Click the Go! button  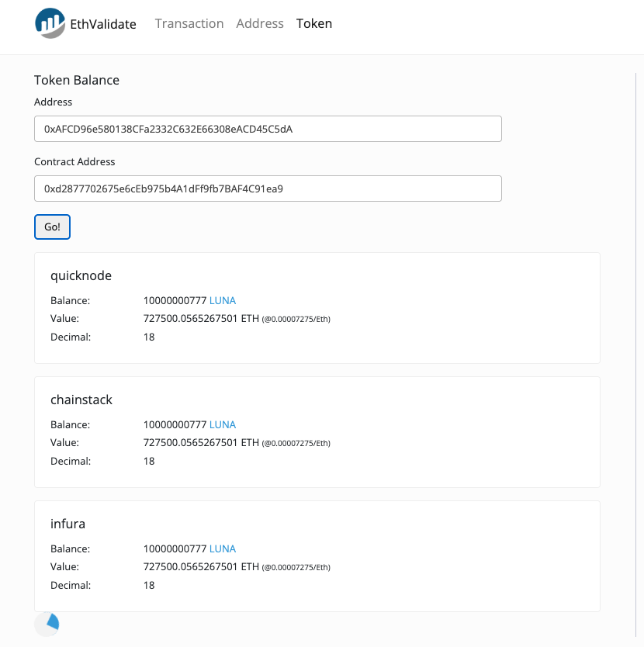tap(53, 227)
